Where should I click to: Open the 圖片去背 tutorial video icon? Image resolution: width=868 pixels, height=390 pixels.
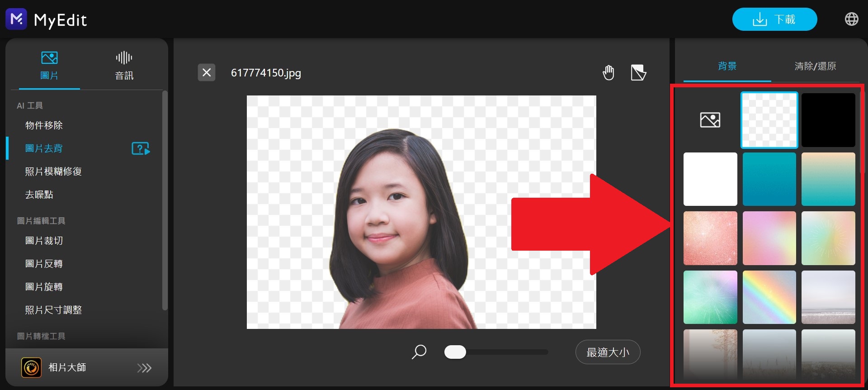141,148
